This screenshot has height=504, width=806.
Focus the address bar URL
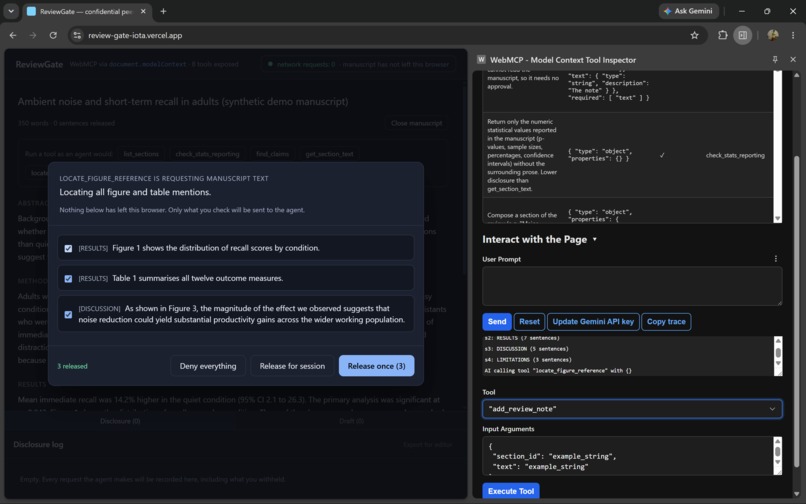pyautogui.click(x=135, y=35)
